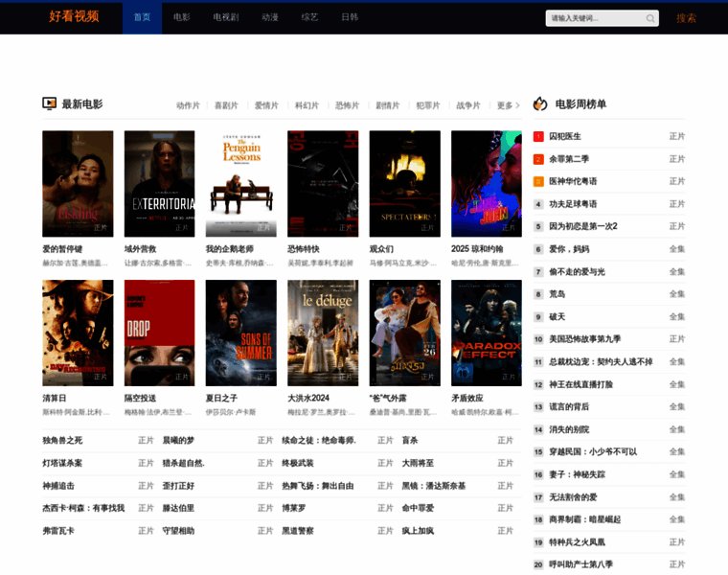Open 囚犯医生 in weekly ranking
Image resolution: width=728 pixels, height=575 pixels.
565,136
